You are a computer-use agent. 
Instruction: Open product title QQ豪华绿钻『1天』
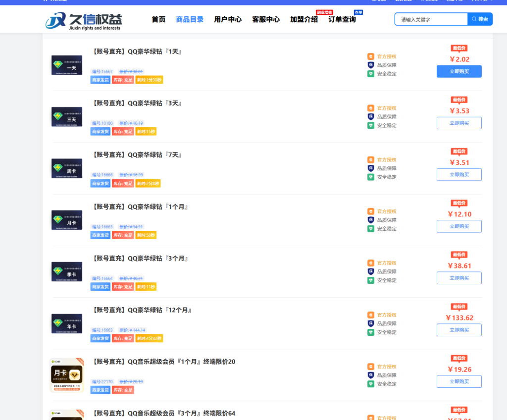(x=137, y=52)
